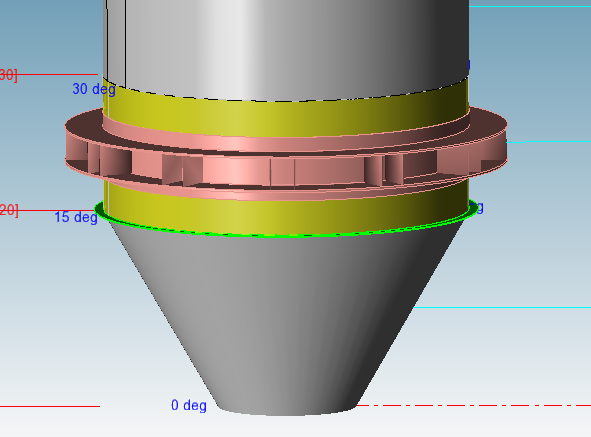Select the upper yellow shell band
This screenshot has width=591, height=437.
coord(286,118)
